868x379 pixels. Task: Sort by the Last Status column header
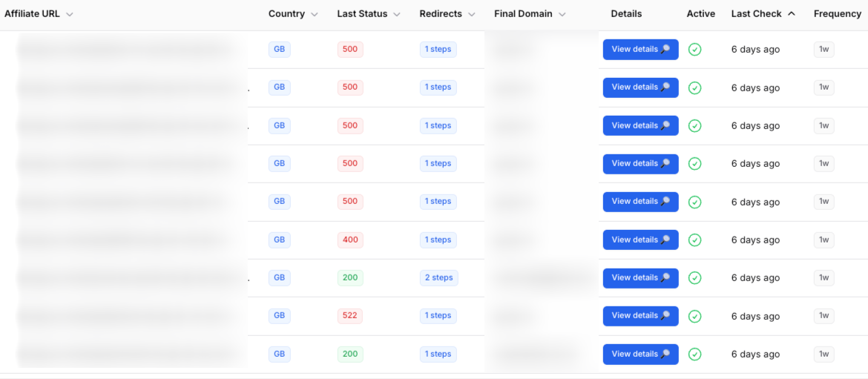[362, 14]
